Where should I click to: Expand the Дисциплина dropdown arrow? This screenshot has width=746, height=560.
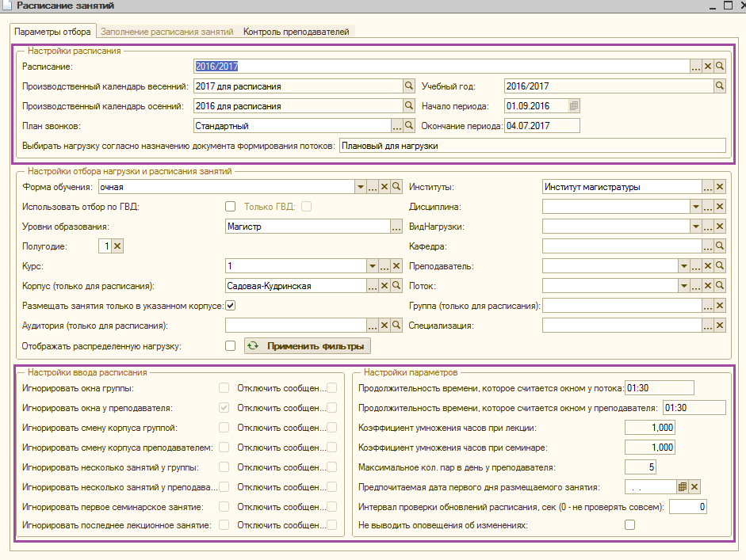(x=695, y=207)
